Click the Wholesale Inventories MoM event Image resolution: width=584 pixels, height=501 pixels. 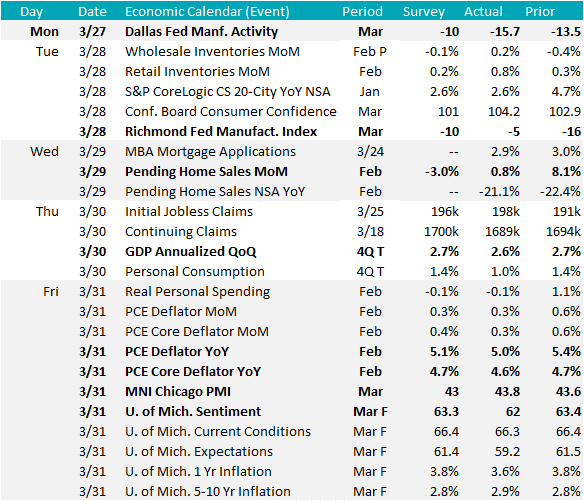click(x=212, y=51)
